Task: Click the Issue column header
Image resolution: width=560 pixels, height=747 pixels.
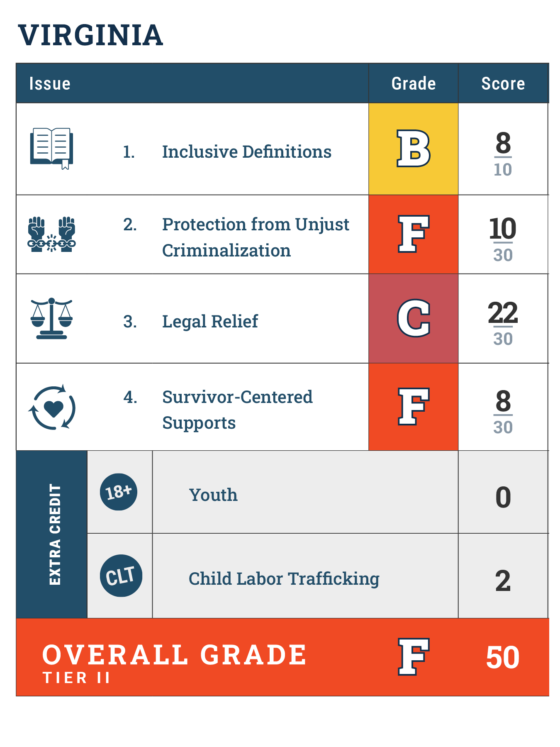Action: [50, 84]
